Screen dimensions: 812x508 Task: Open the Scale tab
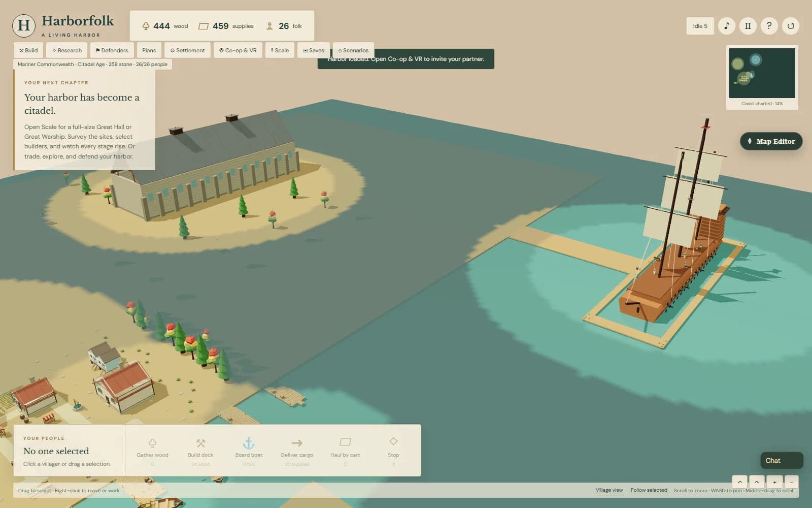coord(280,50)
